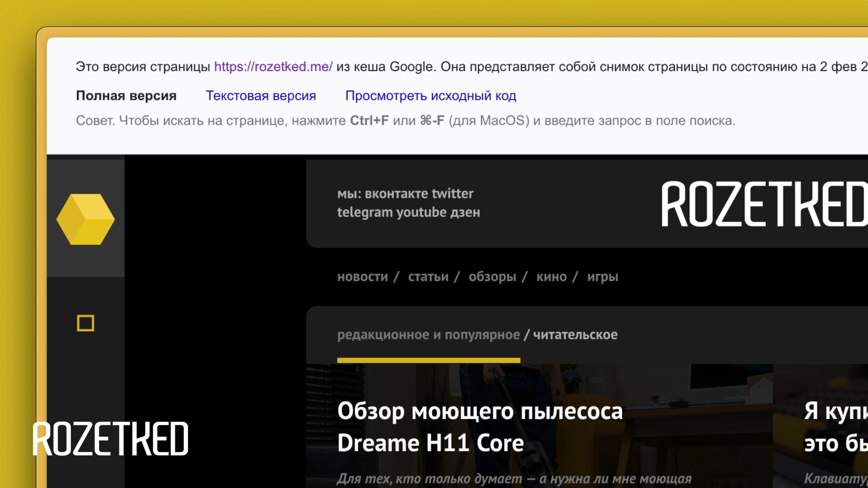
Task: Open the Полная версия link
Action: click(x=126, y=95)
